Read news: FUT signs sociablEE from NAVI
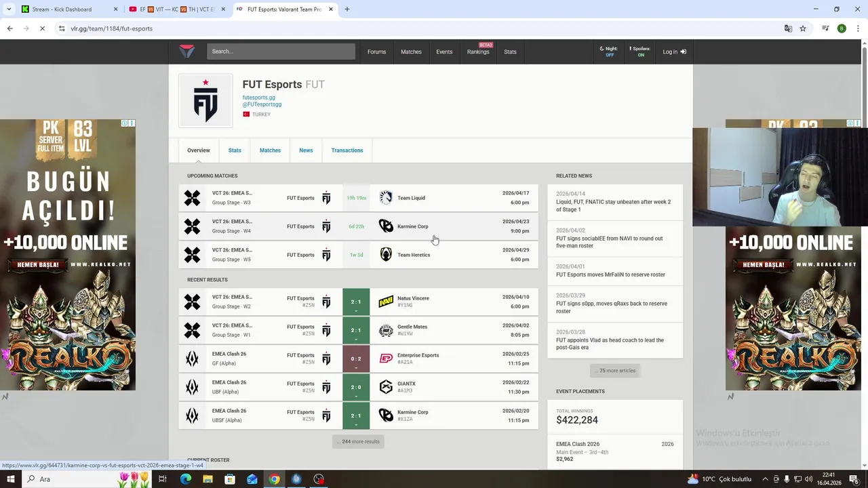This screenshot has width=868, height=488. (615, 239)
